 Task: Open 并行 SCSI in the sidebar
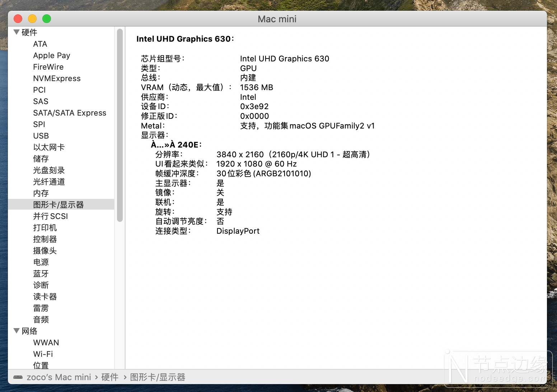(51, 216)
